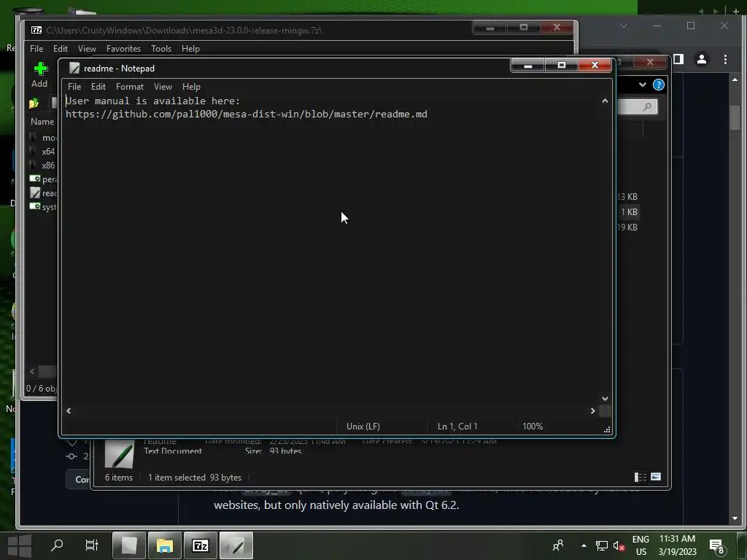Screen dimensions: 747x560
Task: Open the Windows Start menu
Action: click(x=20, y=545)
